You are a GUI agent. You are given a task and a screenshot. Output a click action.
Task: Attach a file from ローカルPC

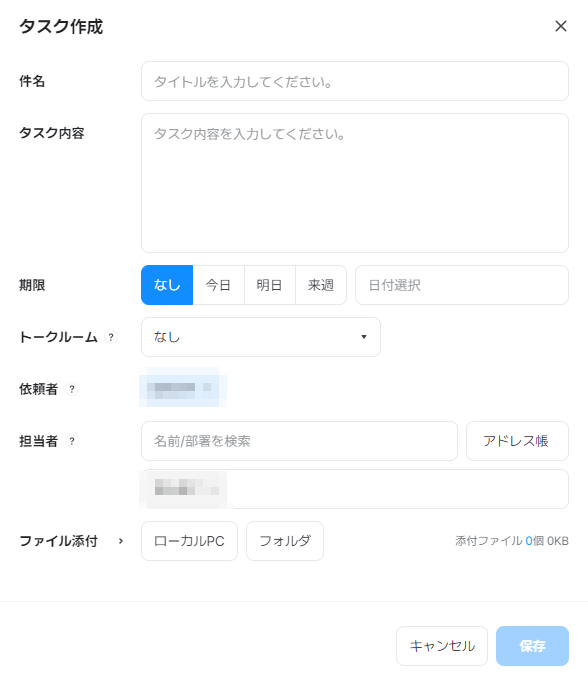pyautogui.click(x=189, y=541)
